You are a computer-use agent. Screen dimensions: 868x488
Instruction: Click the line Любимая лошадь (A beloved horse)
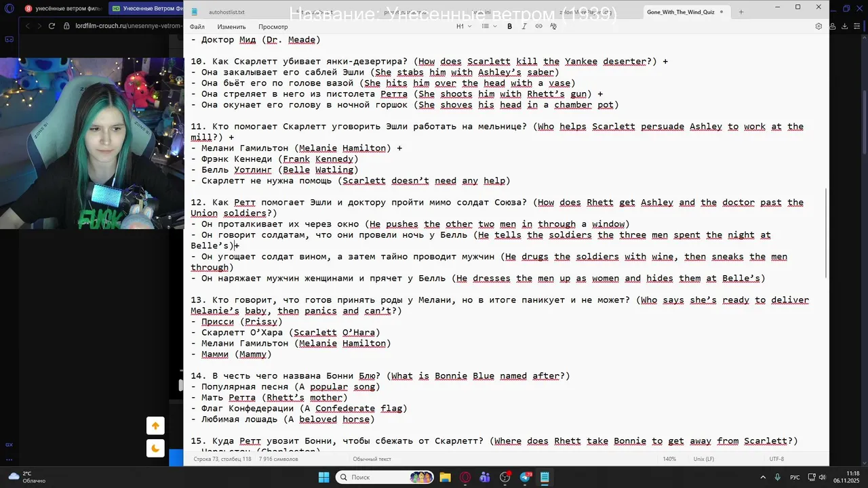[283, 419]
